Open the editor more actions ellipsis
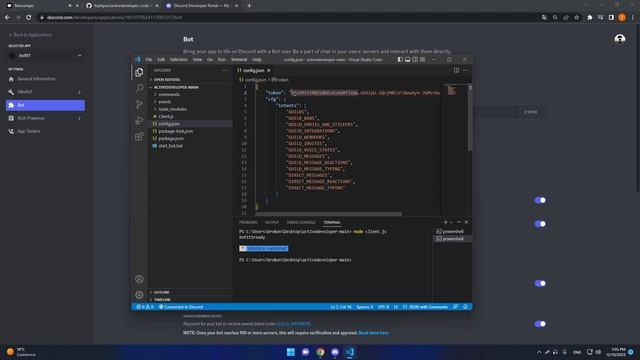The width and height of the screenshot is (640, 360). (465, 70)
